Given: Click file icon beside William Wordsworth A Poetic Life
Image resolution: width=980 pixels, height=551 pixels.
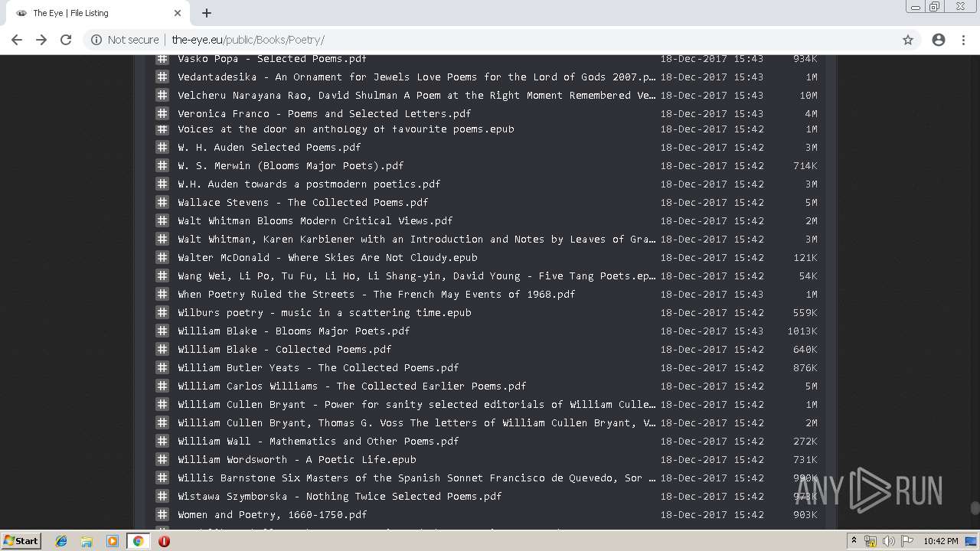Looking at the screenshot, I should (162, 459).
